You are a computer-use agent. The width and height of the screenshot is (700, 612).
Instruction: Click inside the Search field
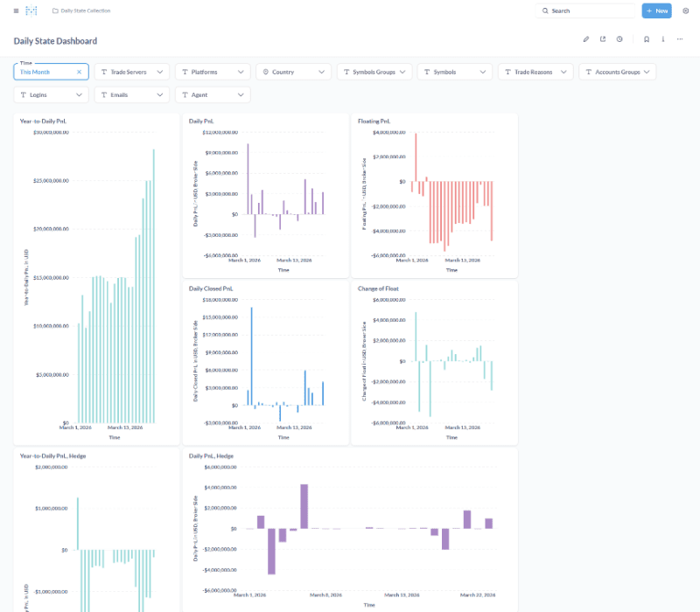click(x=584, y=10)
